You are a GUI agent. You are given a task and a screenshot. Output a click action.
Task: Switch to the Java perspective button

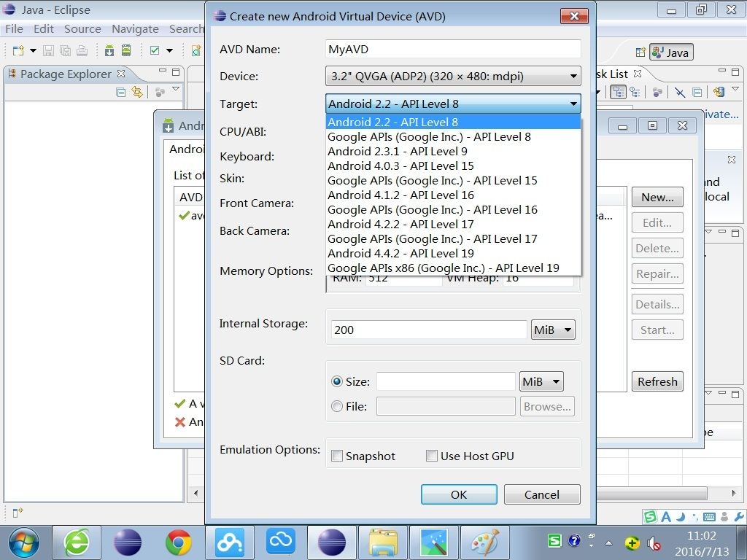coord(671,52)
